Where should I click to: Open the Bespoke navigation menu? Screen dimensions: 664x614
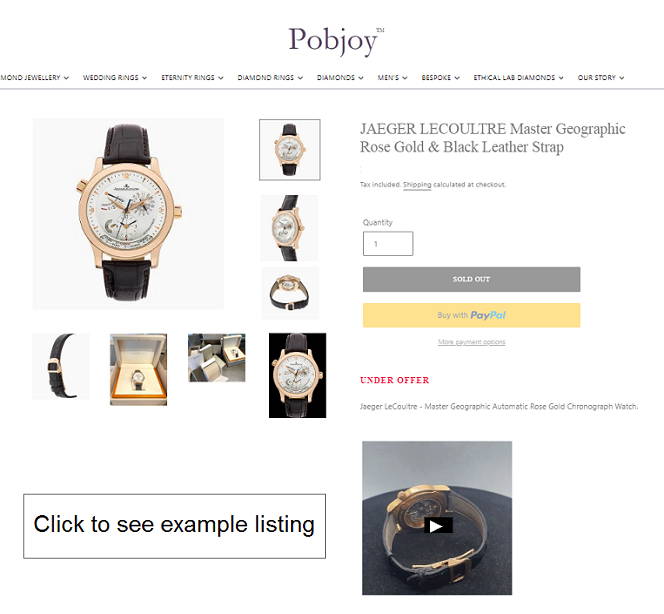(440, 77)
